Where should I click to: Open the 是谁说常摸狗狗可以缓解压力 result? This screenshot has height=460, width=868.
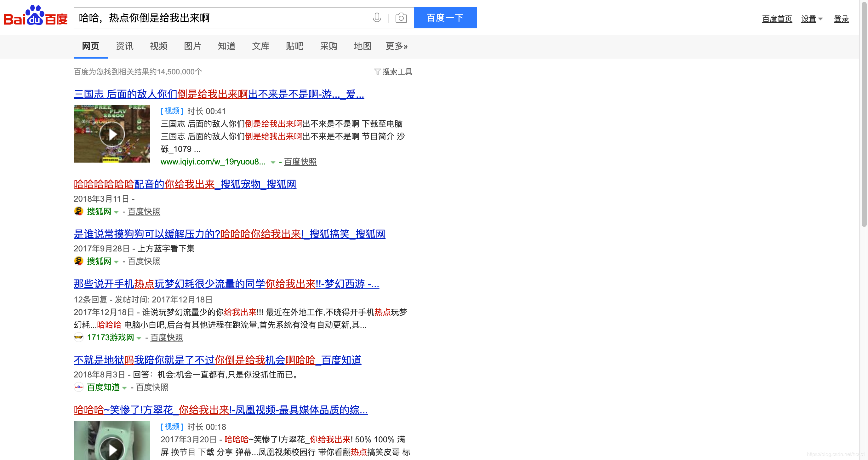pyautogui.click(x=230, y=234)
